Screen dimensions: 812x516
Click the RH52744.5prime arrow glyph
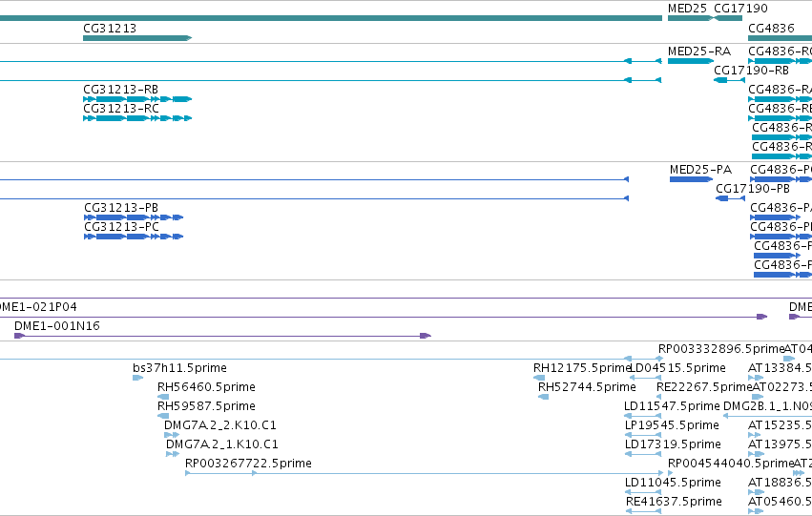pyautogui.click(x=543, y=397)
